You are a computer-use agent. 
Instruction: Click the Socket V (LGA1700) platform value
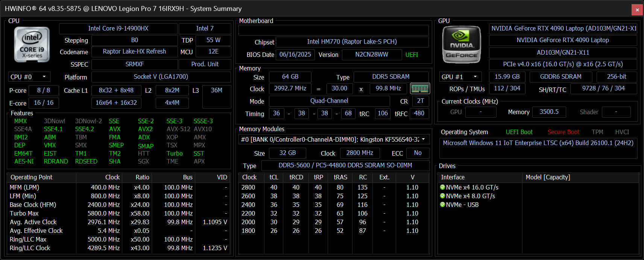tap(161, 77)
